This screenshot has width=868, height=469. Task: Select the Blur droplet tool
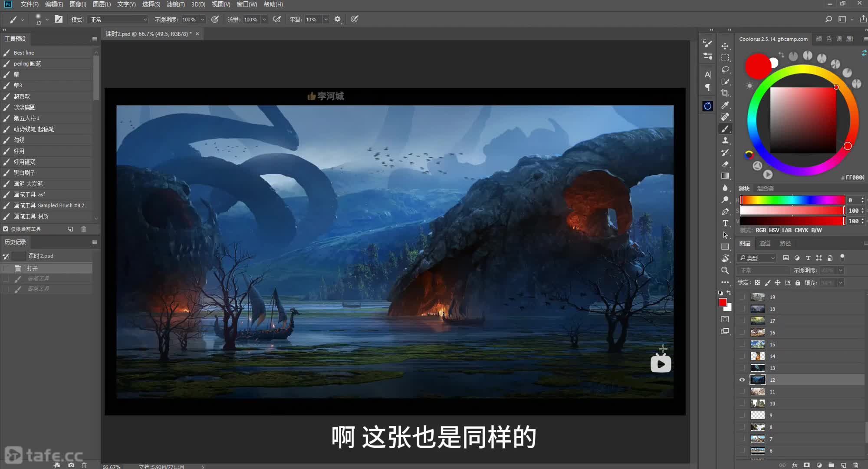[x=725, y=188]
